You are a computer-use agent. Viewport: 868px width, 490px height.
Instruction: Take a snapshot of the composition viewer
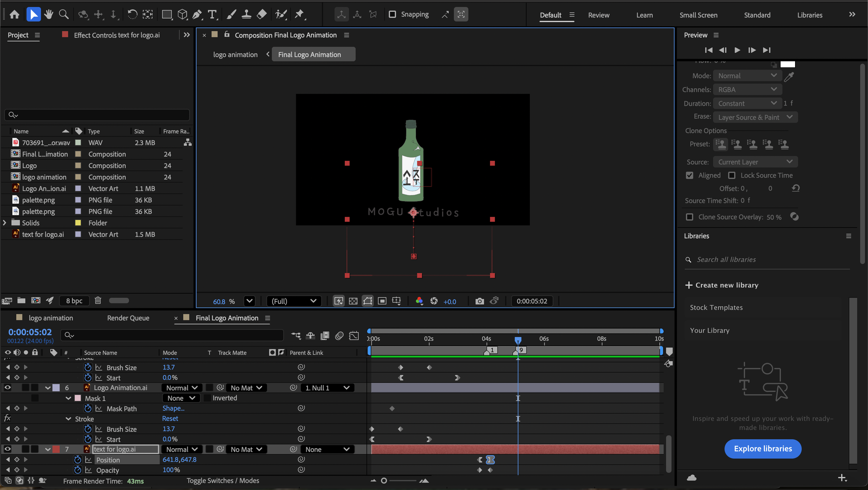(x=479, y=301)
